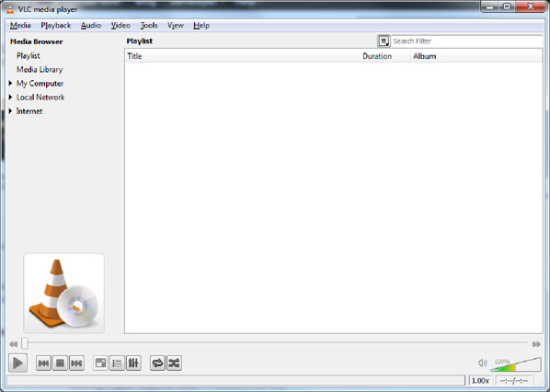Toggle shuffle random playback
550x392 pixels.
click(174, 363)
